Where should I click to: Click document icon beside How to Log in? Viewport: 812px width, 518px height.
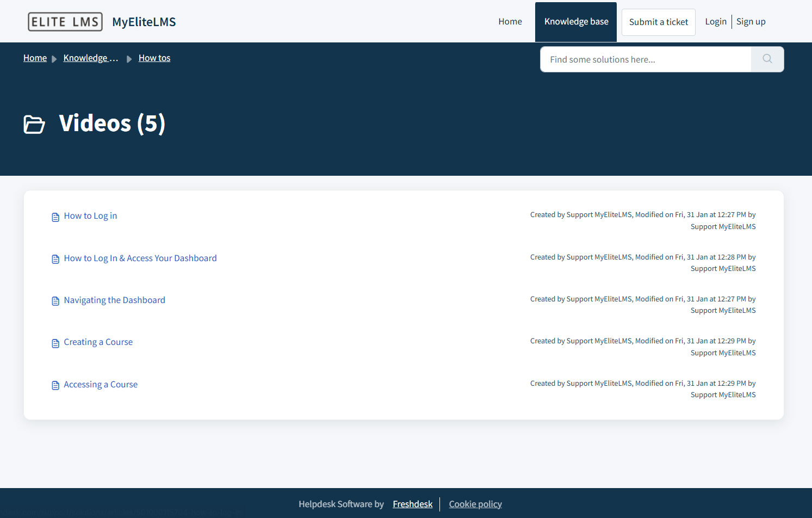tap(55, 217)
